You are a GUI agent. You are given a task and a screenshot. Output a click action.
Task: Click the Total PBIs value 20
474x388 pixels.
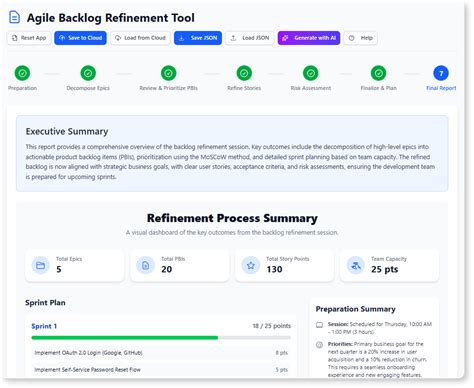[x=167, y=269]
